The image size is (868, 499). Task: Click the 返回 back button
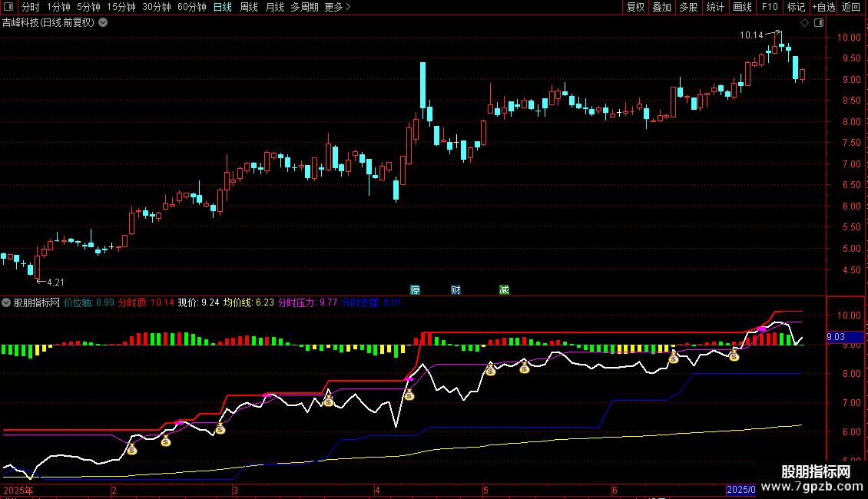click(851, 7)
